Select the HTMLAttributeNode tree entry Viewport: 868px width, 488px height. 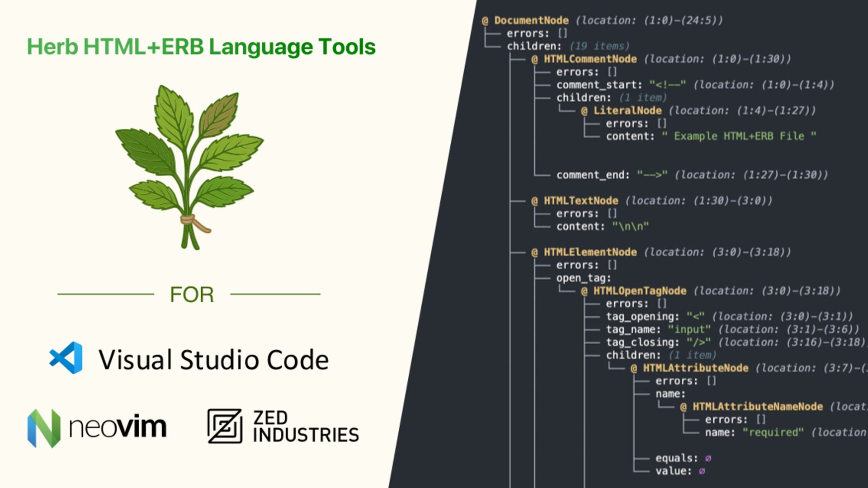[x=695, y=368]
